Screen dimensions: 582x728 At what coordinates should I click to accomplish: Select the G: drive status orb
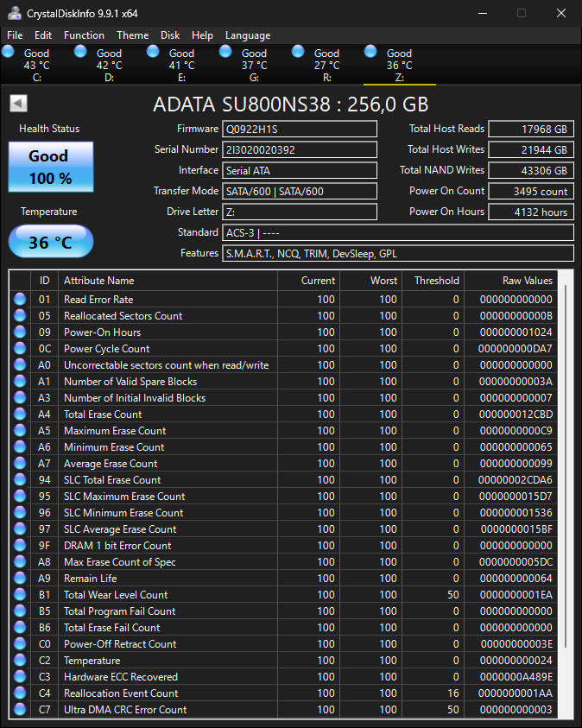[x=225, y=51]
